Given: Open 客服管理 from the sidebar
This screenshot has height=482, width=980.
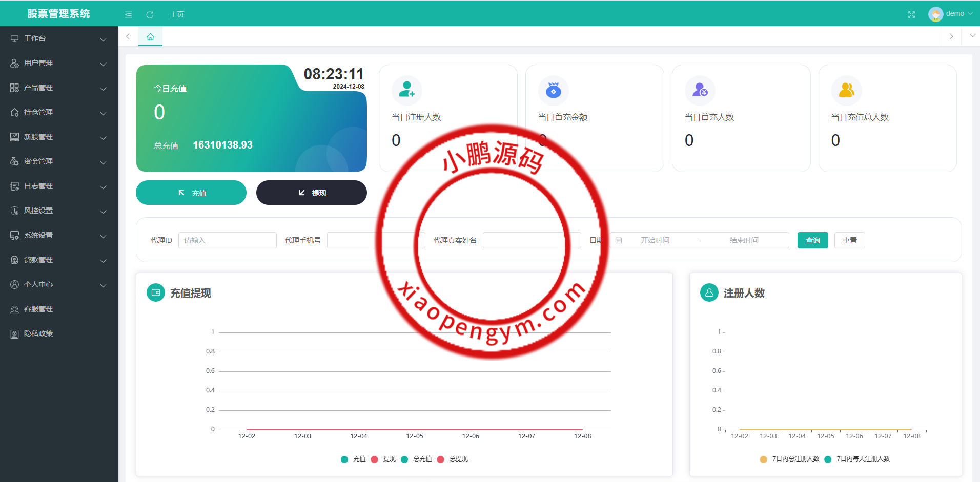Looking at the screenshot, I should pyautogui.click(x=38, y=309).
